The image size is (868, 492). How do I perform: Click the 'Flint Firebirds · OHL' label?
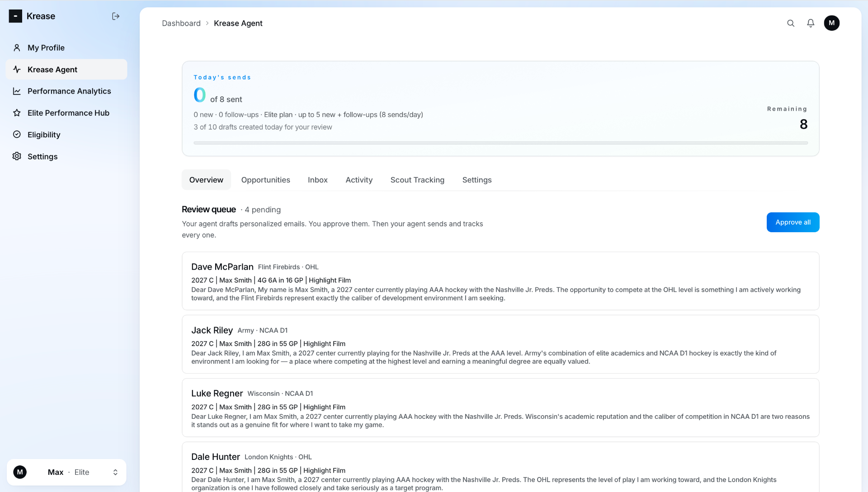(288, 267)
